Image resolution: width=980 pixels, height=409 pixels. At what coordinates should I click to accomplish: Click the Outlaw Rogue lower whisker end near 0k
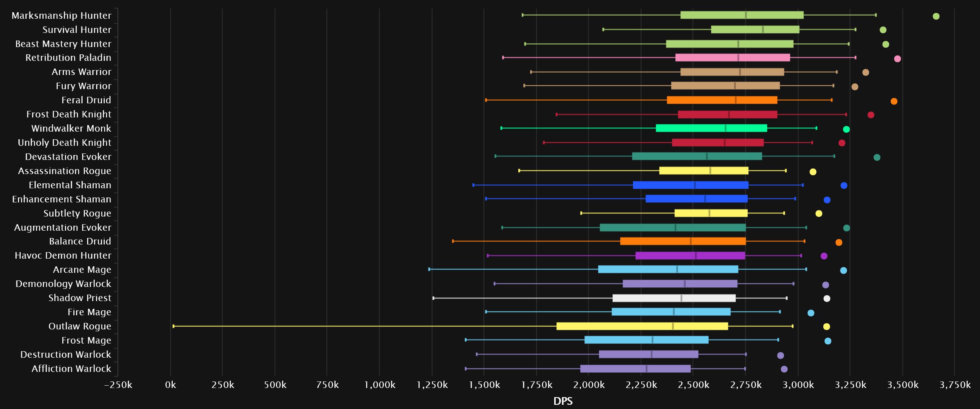[x=174, y=326]
